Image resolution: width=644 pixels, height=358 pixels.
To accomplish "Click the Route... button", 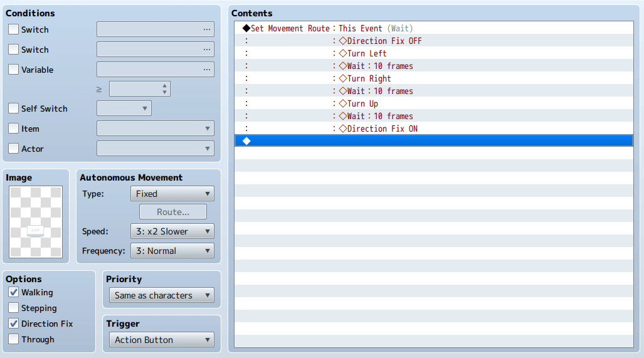I will tap(172, 212).
